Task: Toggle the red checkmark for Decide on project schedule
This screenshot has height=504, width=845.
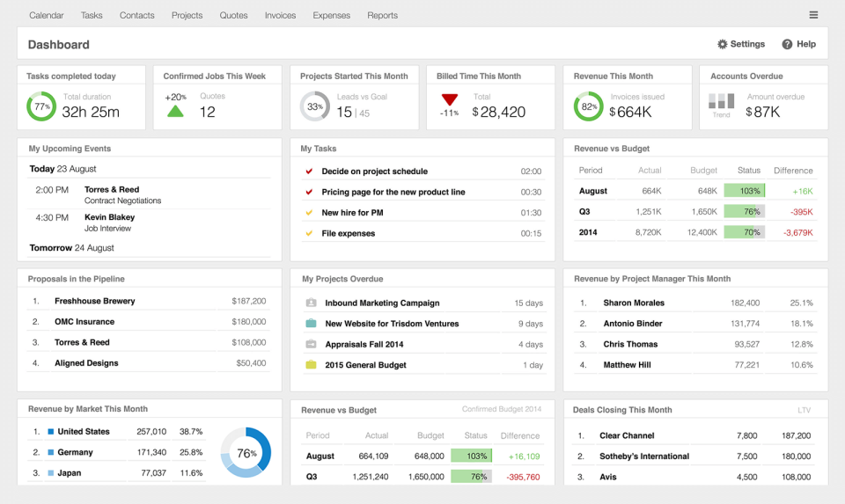Action: pos(309,172)
